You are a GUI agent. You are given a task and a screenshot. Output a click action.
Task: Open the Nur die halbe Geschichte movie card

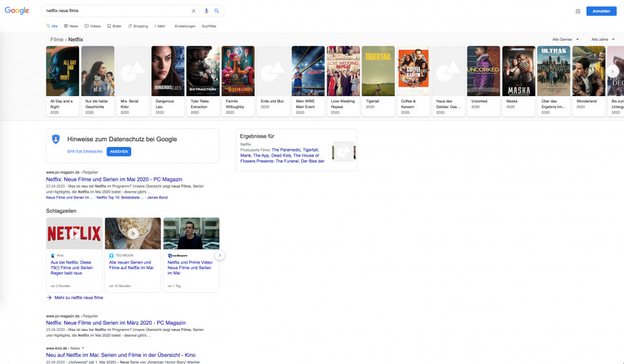[x=97, y=81]
